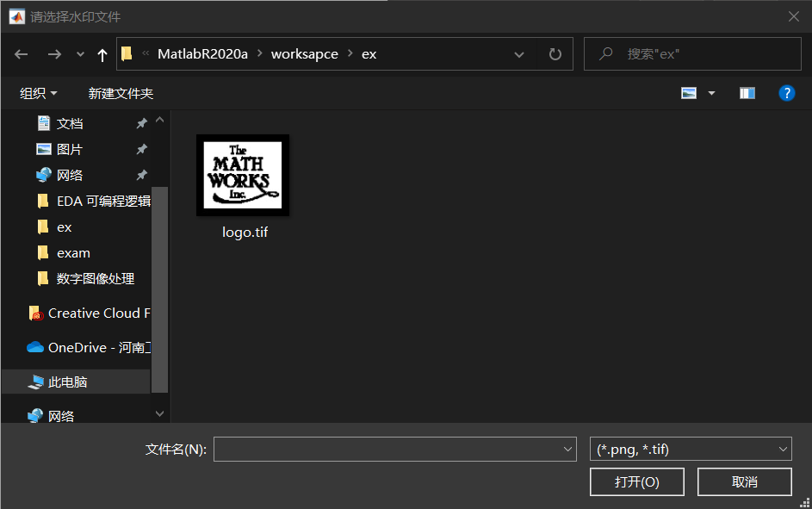
Task: Click the folder icon in address bar
Action: 127,53
